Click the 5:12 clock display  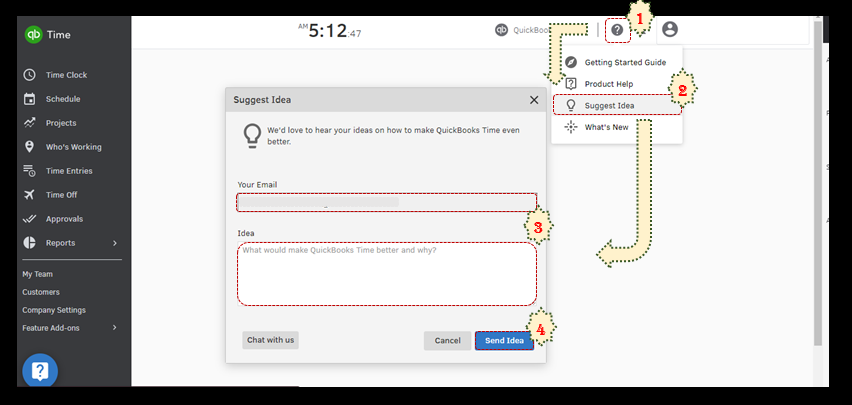coord(328,31)
